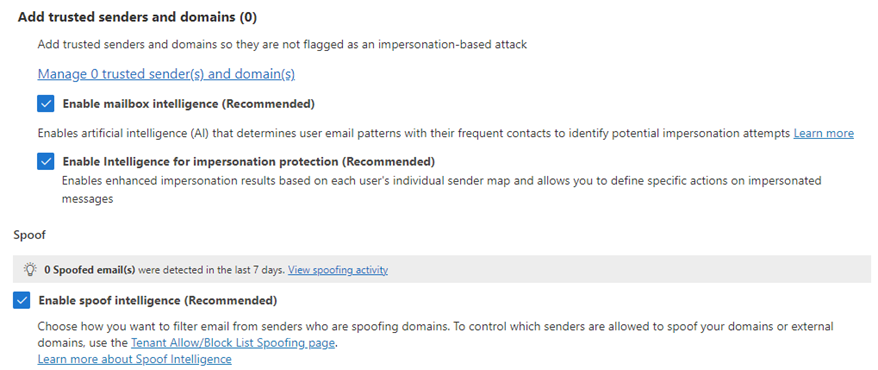Click the 'Enables enhanced impersonation results' description text

pyautogui.click(x=441, y=190)
